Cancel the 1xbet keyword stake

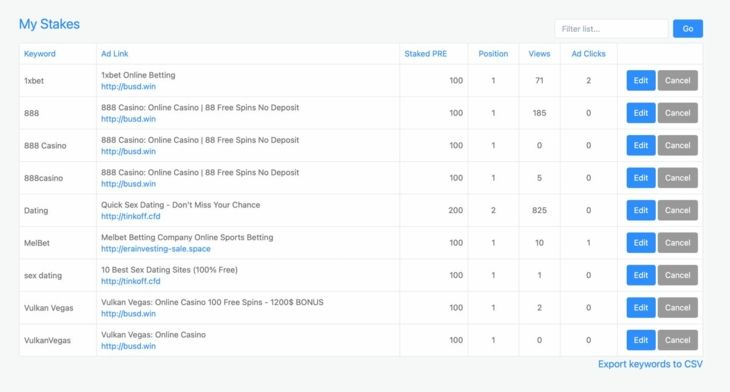coord(677,81)
